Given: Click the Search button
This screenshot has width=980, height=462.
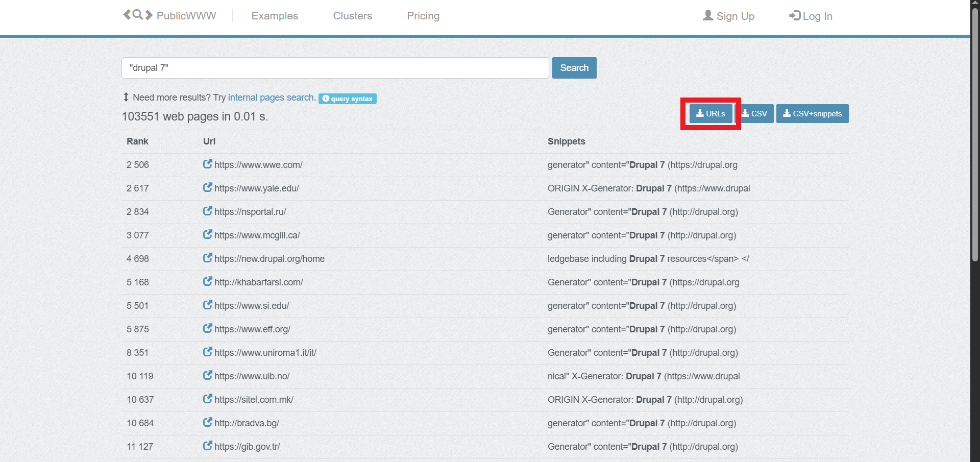Looking at the screenshot, I should click(574, 68).
